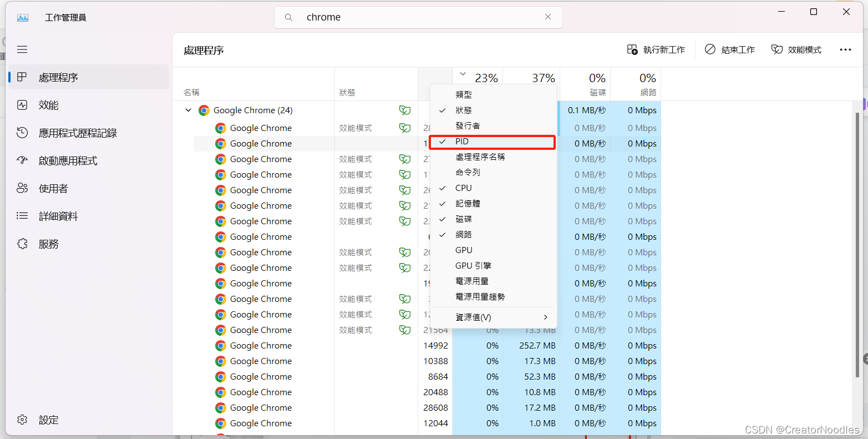Select the 設定 (Settings) sidebar label
The height and width of the screenshot is (439, 868).
click(49, 420)
